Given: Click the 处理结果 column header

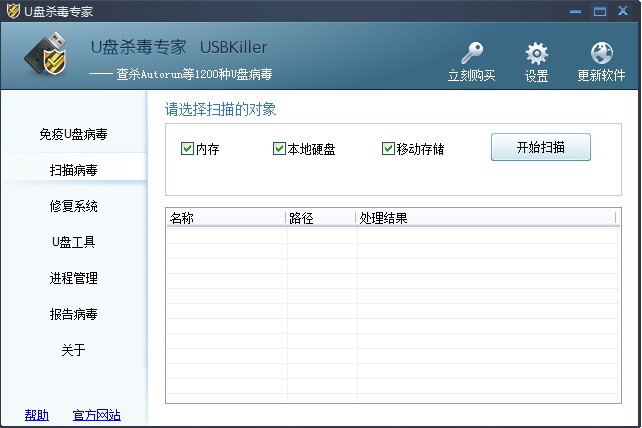Looking at the screenshot, I should pos(486,218).
